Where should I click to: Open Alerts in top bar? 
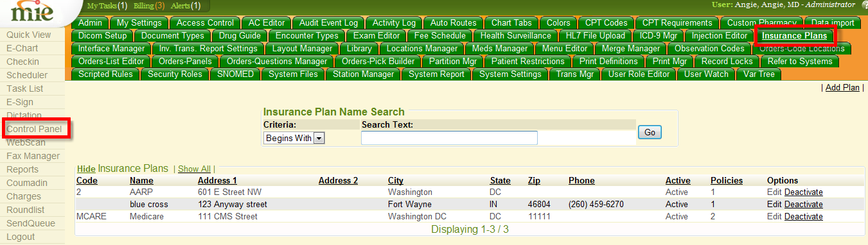pyautogui.click(x=186, y=6)
